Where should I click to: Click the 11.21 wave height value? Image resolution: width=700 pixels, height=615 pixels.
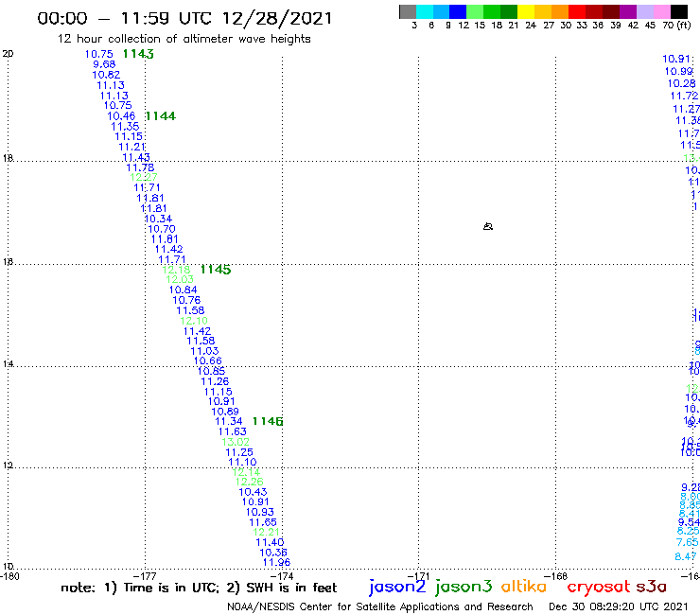pos(131,147)
